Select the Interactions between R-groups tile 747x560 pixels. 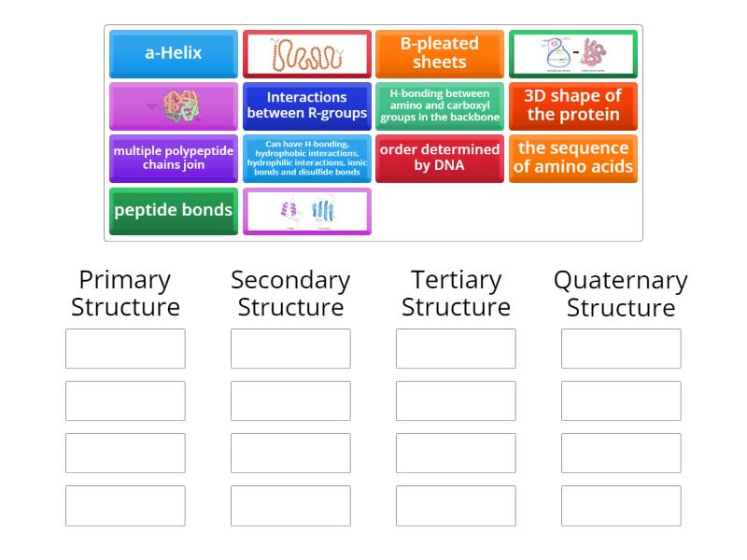pyautogui.click(x=306, y=105)
